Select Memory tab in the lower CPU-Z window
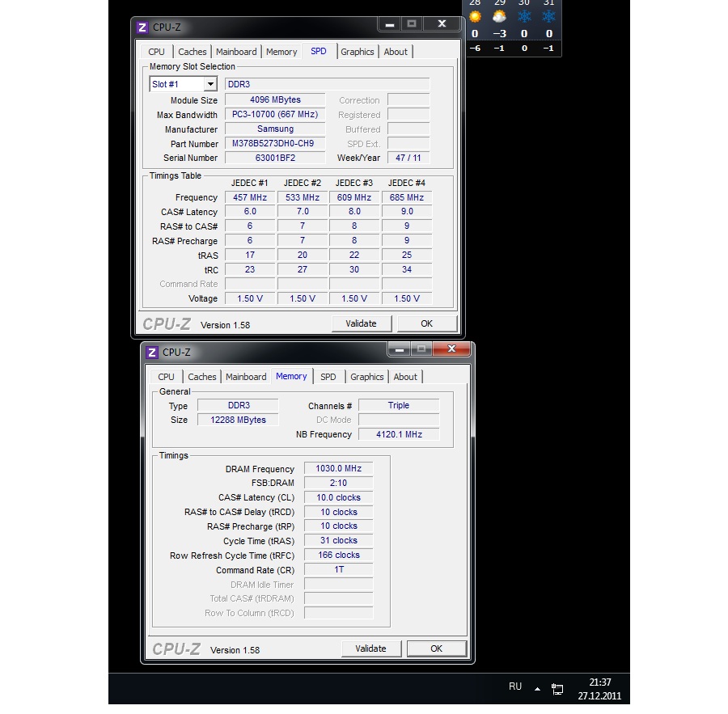This screenshot has height=714, width=728. click(x=291, y=376)
